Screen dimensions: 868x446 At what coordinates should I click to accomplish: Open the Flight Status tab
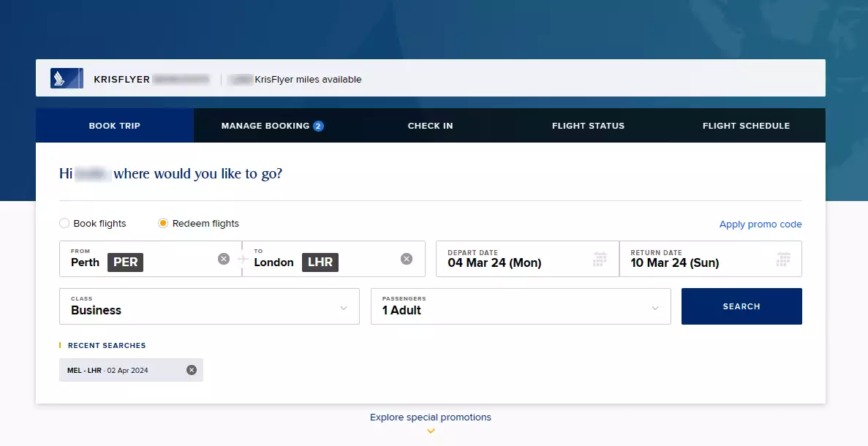pos(588,126)
